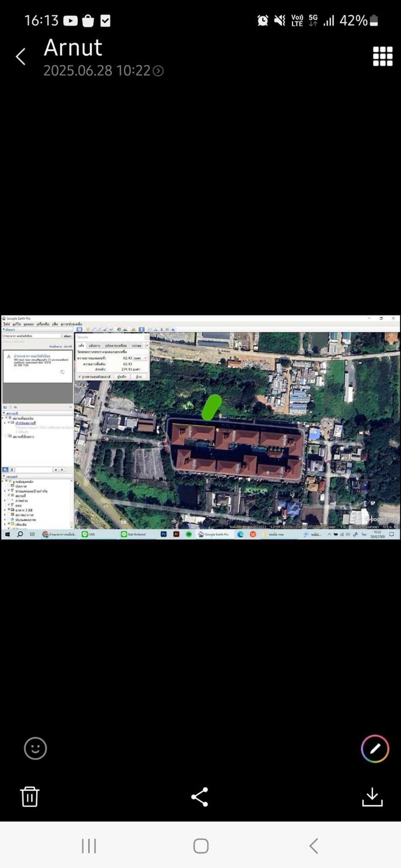Open the เครื่องมือ menu
This screenshot has height=868, width=401.
point(43,324)
